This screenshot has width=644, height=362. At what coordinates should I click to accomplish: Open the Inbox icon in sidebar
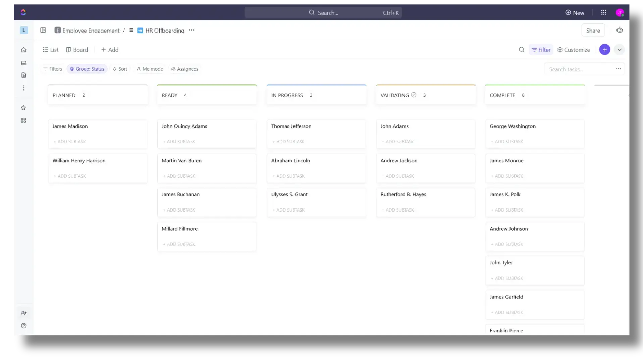(23, 63)
